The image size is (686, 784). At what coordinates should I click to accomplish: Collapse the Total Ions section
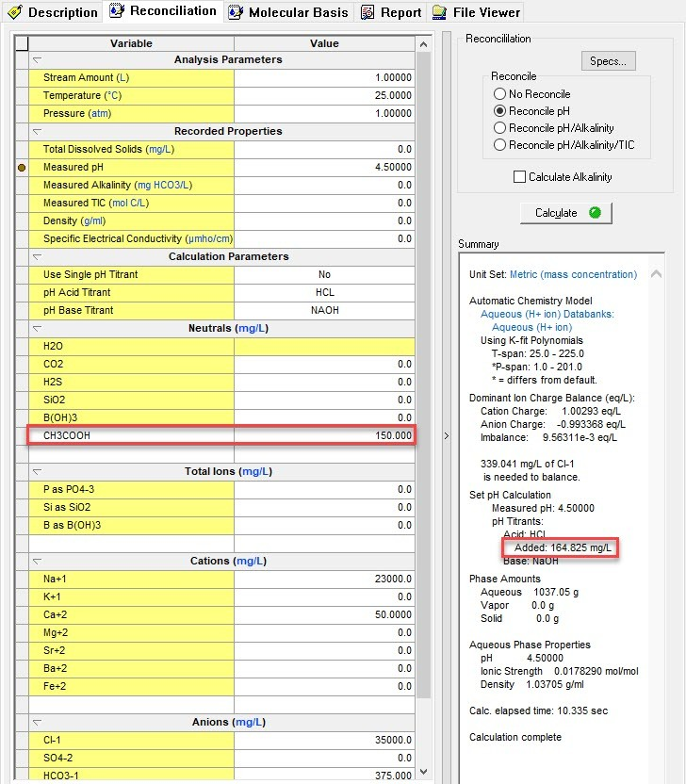pos(37,471)
